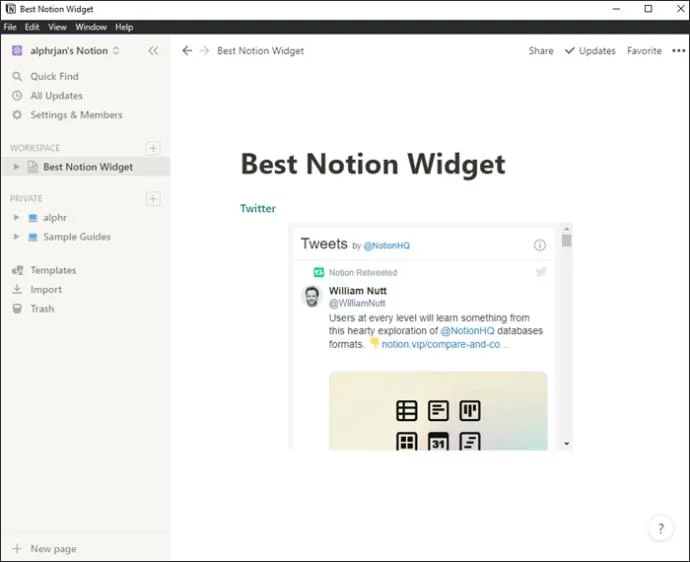Add a page in PRIVATE section

point(153,198)
